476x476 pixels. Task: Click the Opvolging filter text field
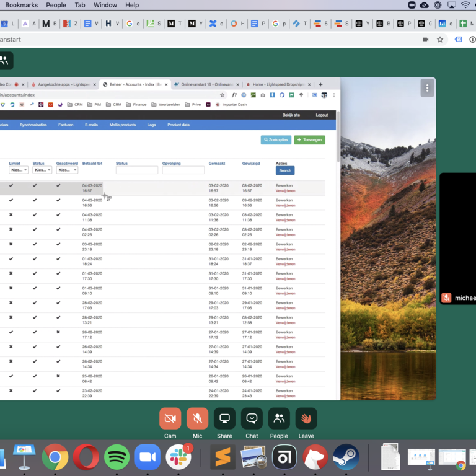(183, 170)
